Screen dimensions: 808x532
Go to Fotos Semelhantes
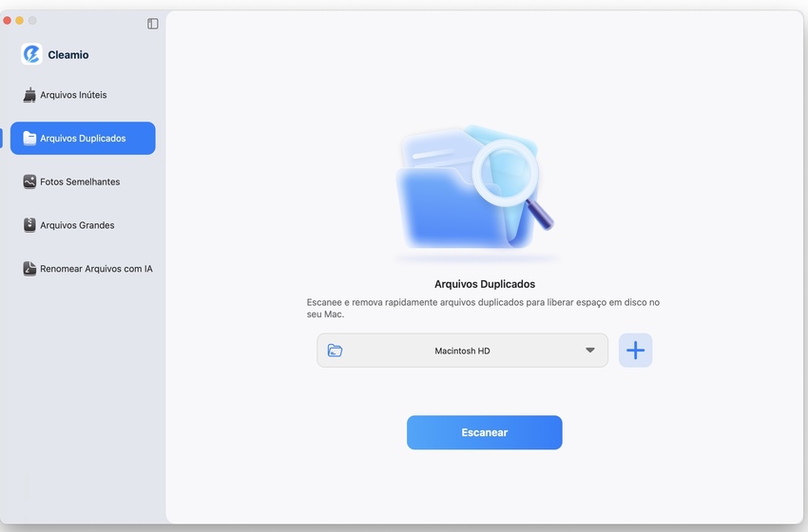(83, 181)
